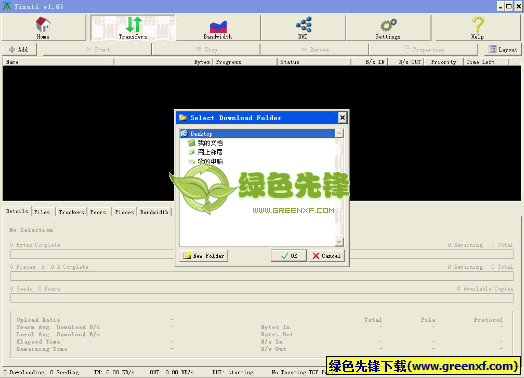Sort by Time Left column
The height and width of the screenshot is (378, 524).
click(x=486, y=62)
